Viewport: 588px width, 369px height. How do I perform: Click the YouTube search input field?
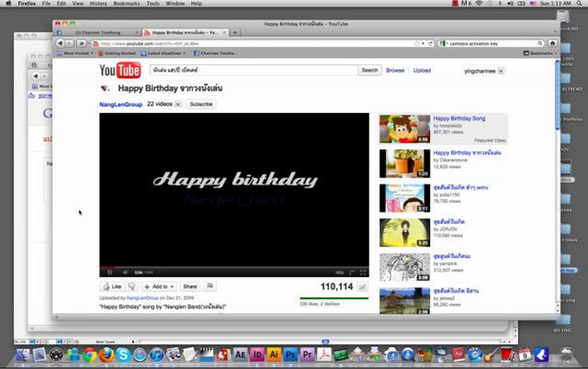pyautogui.click(x=254, y=70)
